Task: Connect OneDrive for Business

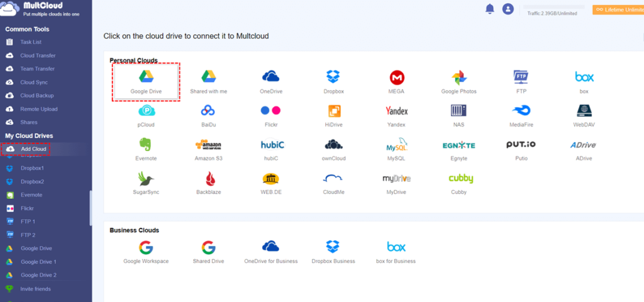Action: point(271,252)
